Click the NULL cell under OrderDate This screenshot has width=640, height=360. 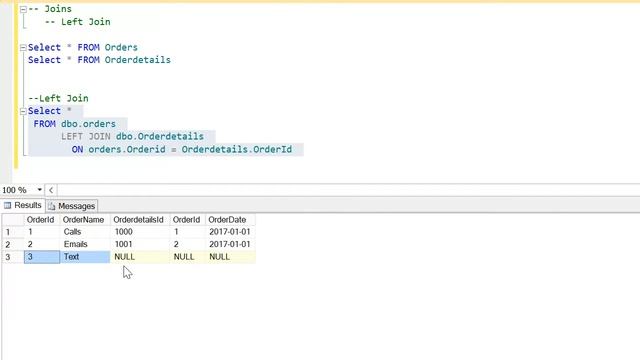point(230,257)
